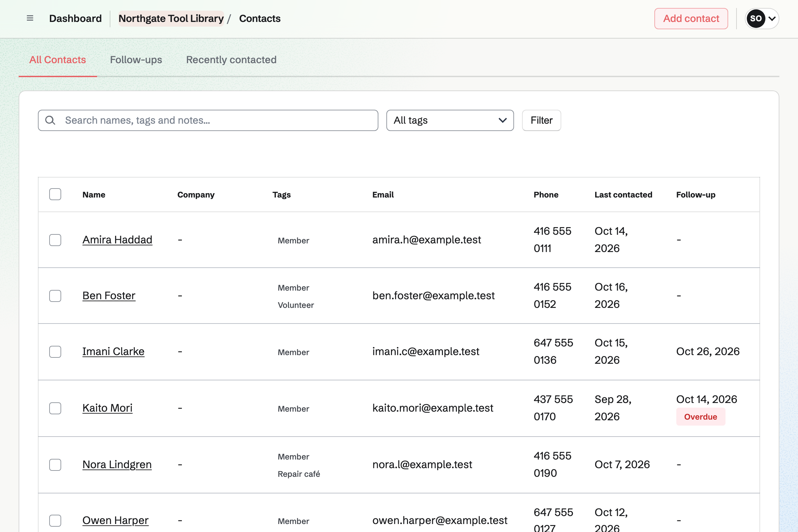Toggle the select-all checkbox in header

pos(55,195)
